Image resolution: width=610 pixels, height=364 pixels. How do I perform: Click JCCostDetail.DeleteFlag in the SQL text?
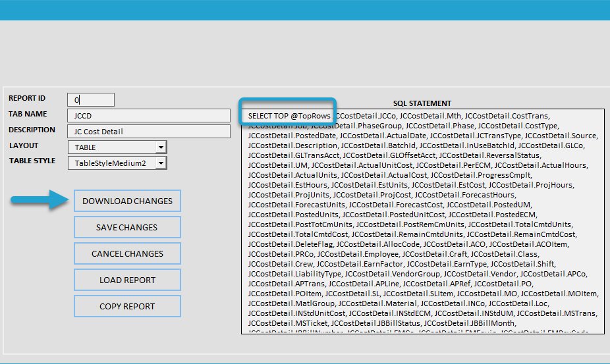291,244
